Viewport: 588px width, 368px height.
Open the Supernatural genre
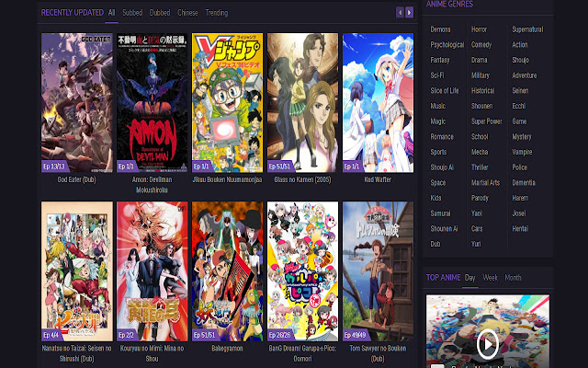pyautogui.click(x=527, y=29)
